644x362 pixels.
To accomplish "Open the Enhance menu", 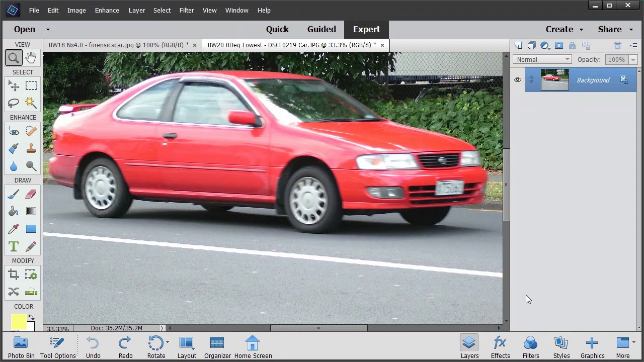I will pos(107,10).
